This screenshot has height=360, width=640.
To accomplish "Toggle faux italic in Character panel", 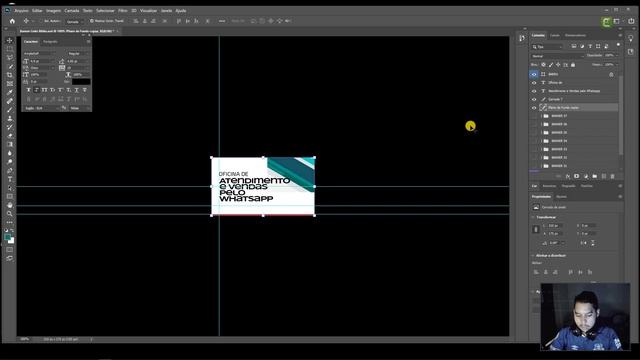I will 36,90.
